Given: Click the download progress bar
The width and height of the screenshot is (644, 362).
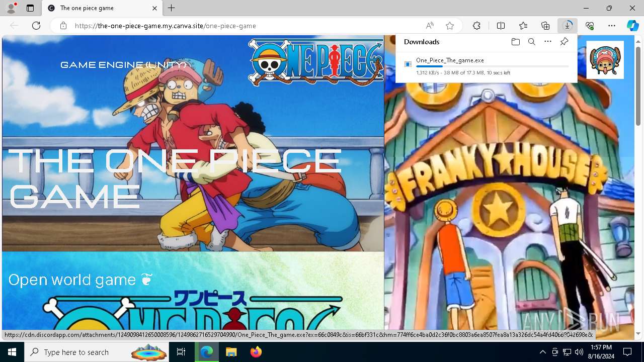Looking at the screenshot, I should [493, 66].
